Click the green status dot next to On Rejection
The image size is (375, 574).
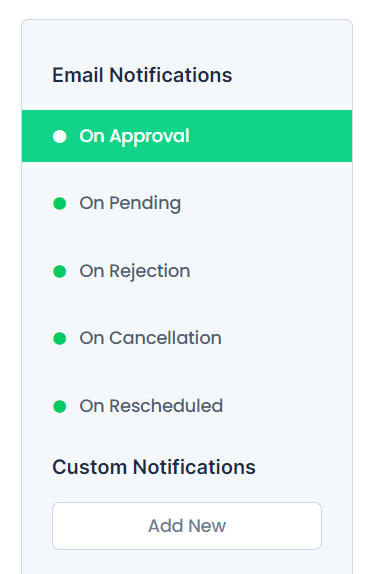60,271
